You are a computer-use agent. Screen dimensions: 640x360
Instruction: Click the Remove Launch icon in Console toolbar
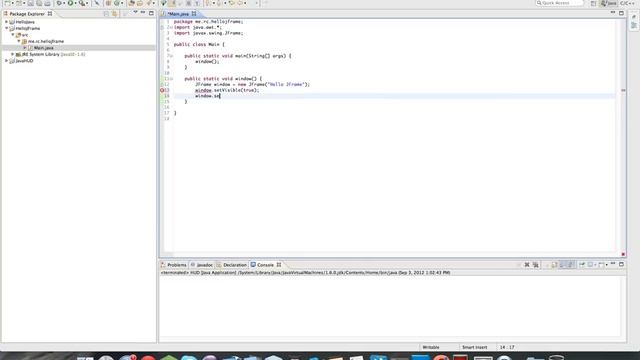pos(527,265)
